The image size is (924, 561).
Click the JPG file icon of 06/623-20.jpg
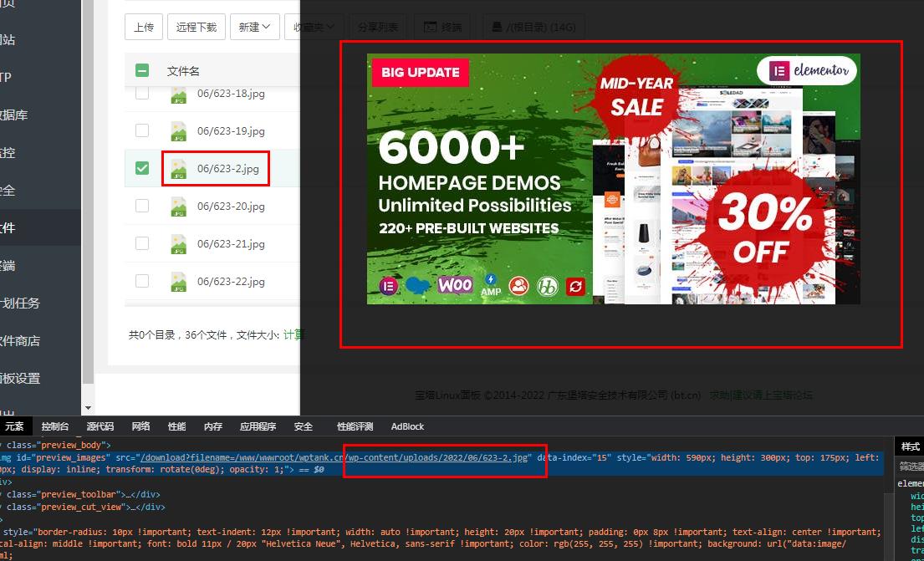(179, 207)
